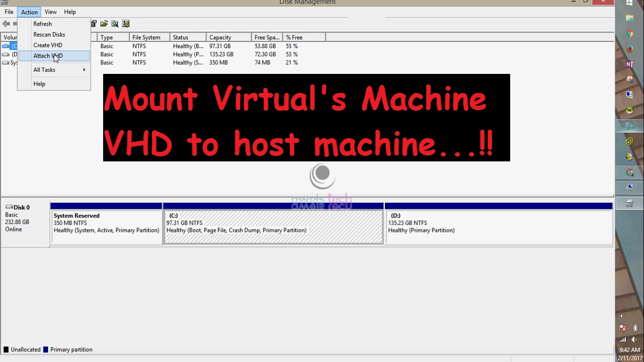The height and width of the screenshot is (362, 644).
Task: Open the yellow-green VMware taskbar icon
Action: (629, 141)
